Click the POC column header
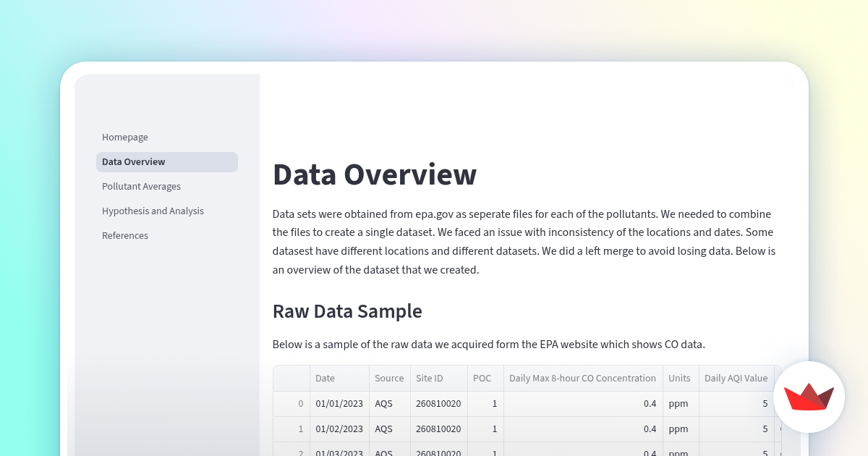The width and height of the screenshot is (868, 456). point(485,379)
